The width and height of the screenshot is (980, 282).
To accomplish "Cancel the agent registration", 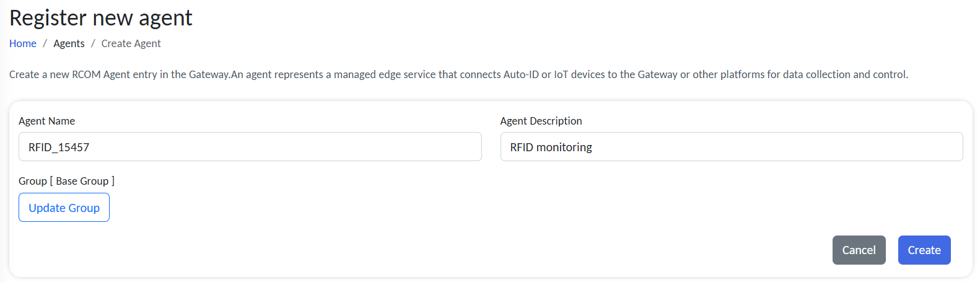I will 859,250.
